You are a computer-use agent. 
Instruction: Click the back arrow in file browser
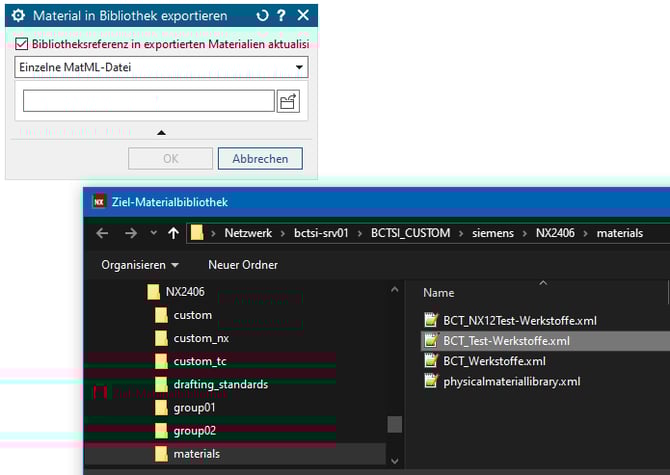coord(101,233)
